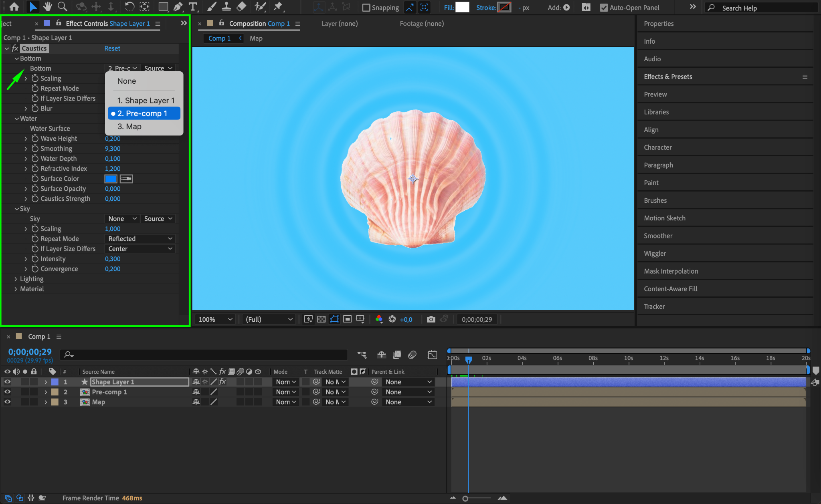Screen dimensions: 821x504
Task: Select the Rectangle shape tool
Action: pyautogui.click(x=163, y=6)
